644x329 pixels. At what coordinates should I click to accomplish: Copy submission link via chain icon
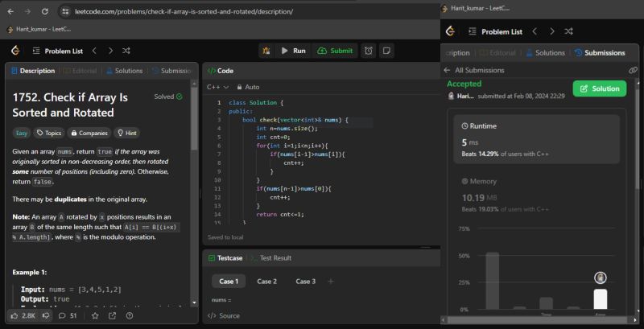633,71
